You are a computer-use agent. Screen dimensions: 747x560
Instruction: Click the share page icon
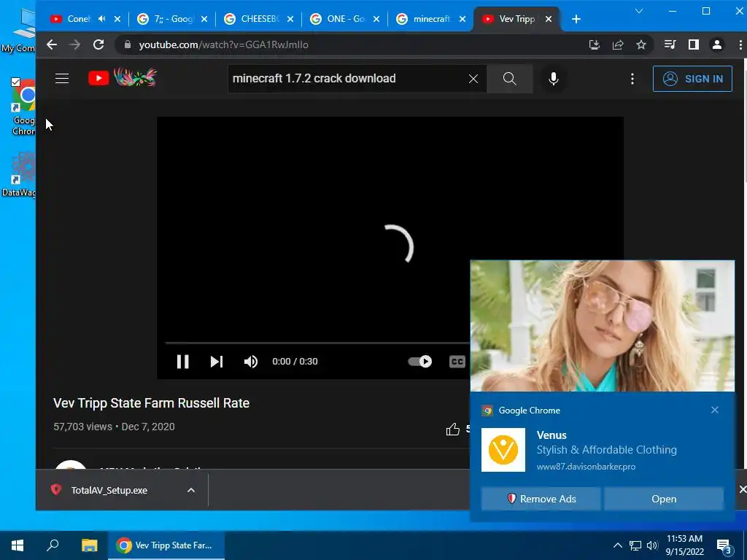[x=618, y=44]
